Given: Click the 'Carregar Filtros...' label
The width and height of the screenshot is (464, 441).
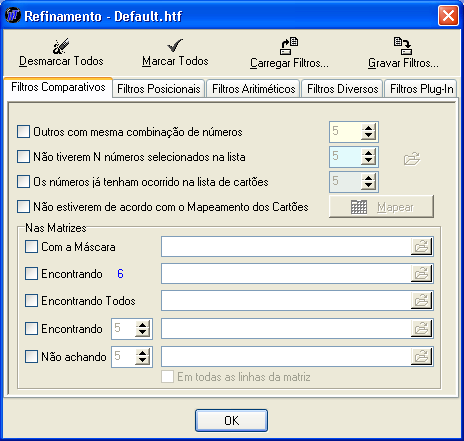Looking at the screenshot, I should click(289, 63).
